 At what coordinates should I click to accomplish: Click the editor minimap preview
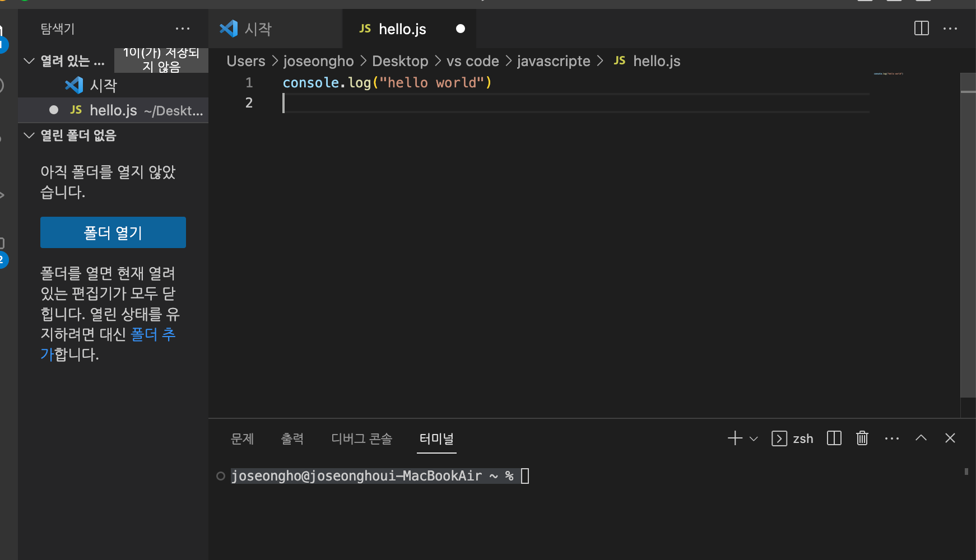(x=889, y=73)
